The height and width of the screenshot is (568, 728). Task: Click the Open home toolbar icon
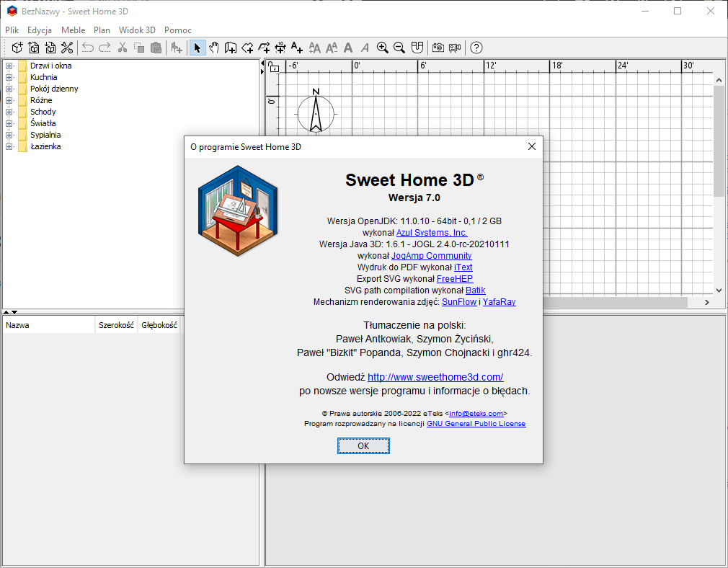pyautogui.click(x=34, y=48)
